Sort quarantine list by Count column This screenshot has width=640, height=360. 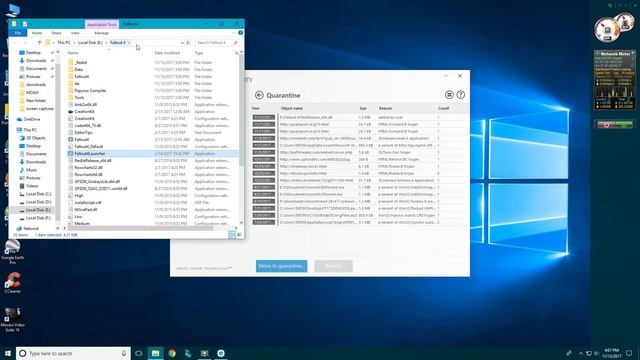coord(443,109)
